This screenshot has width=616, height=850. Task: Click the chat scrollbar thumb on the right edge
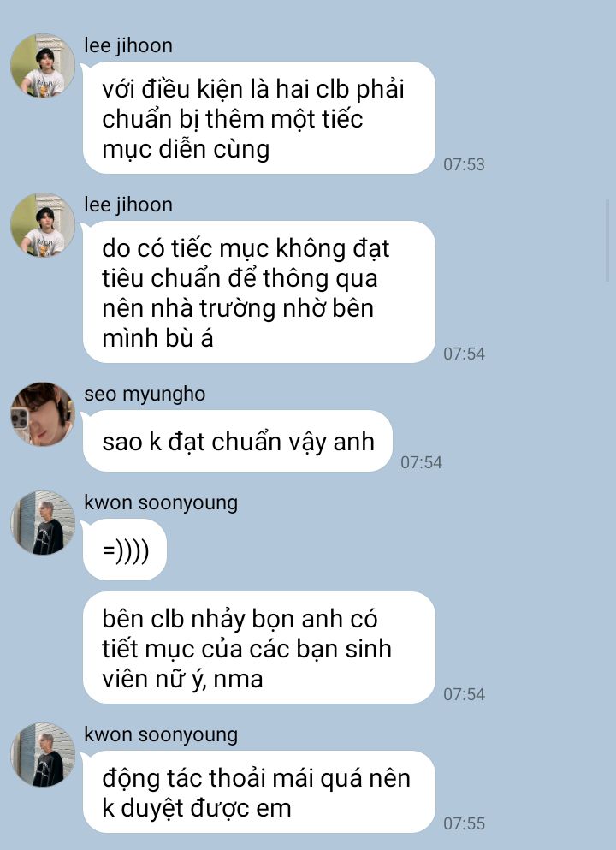[x=607, y=241]
